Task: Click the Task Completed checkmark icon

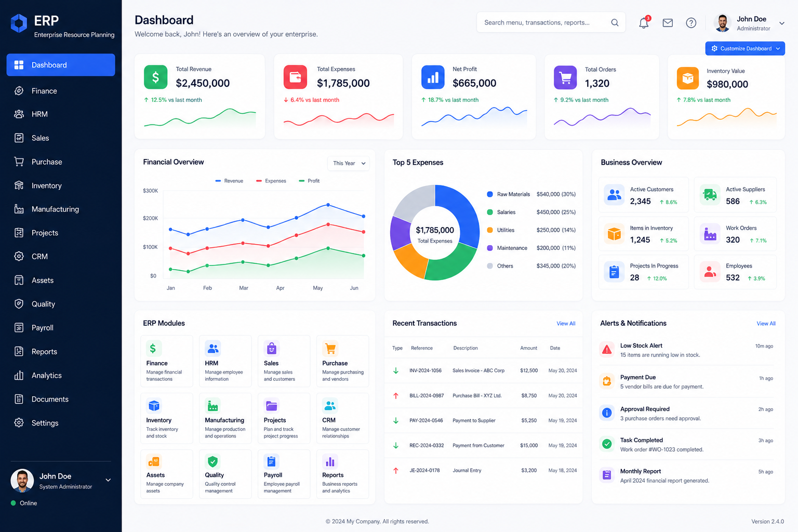Action: (607, 444)
